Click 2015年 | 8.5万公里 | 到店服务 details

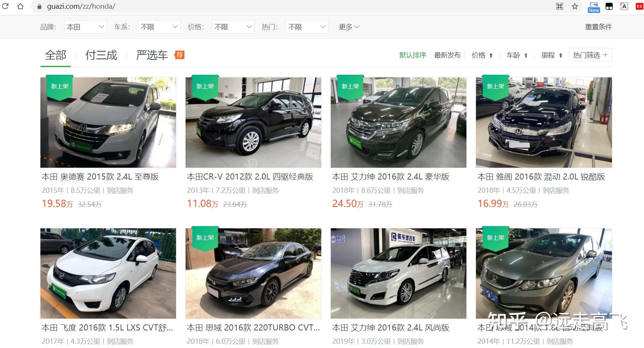[88, 190]
